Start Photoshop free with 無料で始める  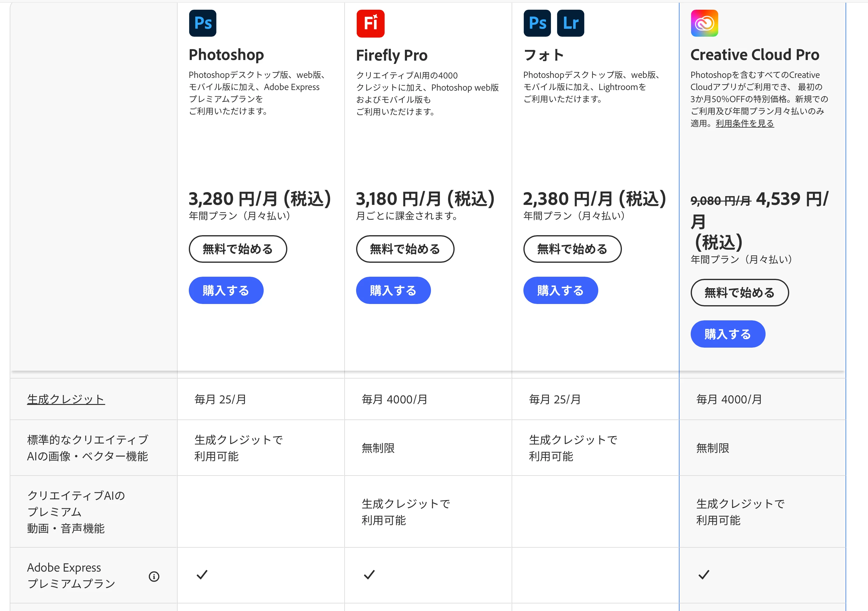click(x=237, y=249)
